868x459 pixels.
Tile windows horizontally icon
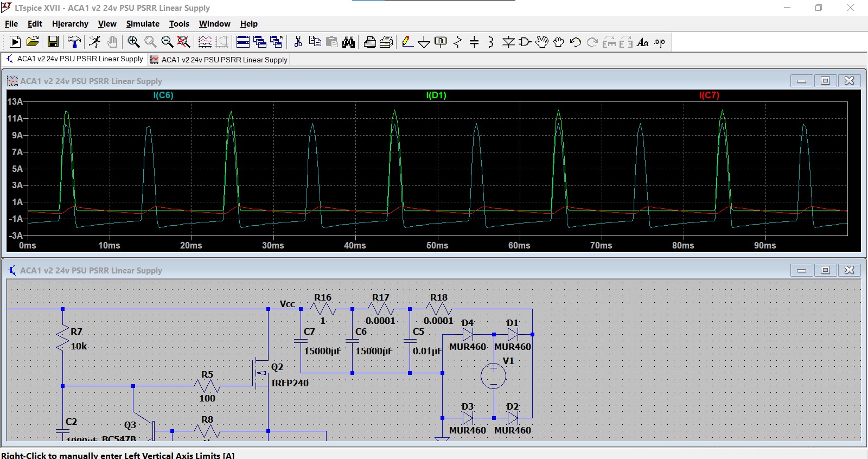243,42
